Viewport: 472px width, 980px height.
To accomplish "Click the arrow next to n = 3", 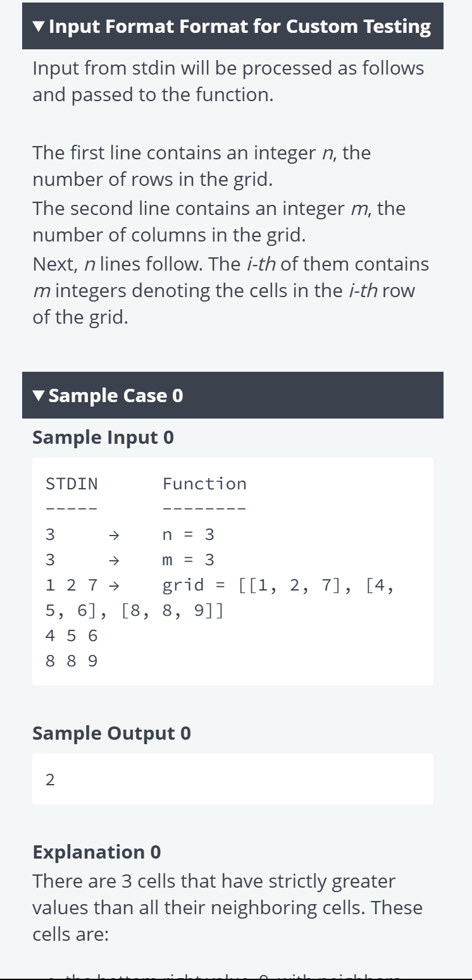I will point(113,535).
